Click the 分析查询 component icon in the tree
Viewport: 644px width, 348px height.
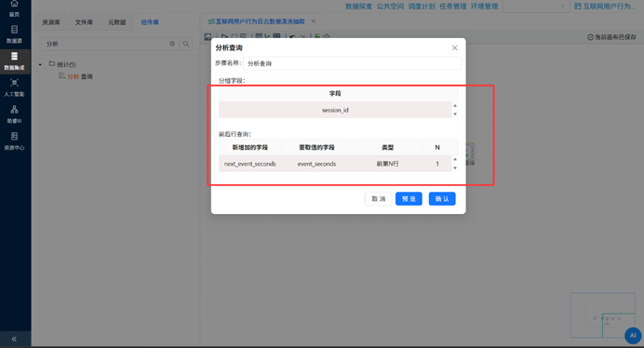(62, 75)
